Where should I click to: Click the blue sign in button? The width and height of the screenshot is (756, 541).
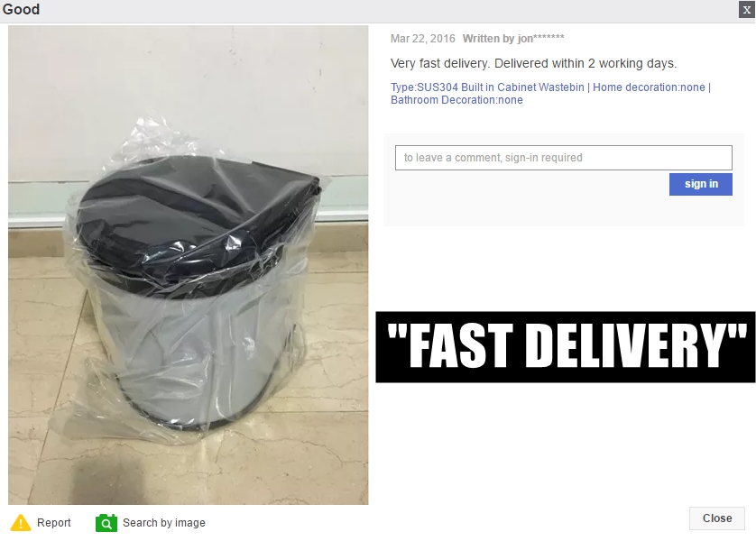coord(701,184)
